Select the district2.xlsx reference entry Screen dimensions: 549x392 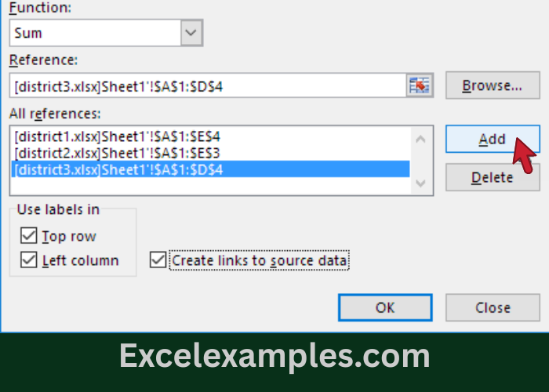[119, 152]
